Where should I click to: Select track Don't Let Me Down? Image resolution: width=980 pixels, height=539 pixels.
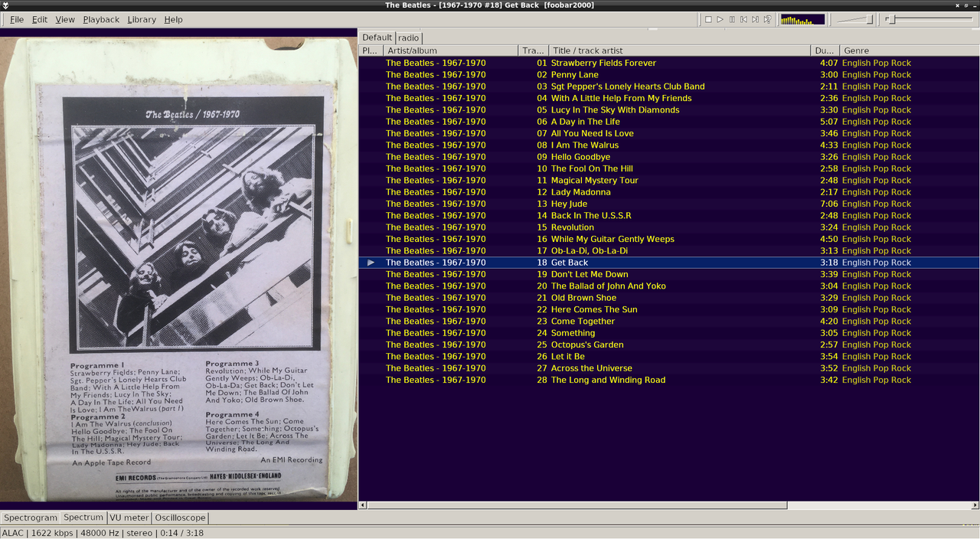pyautogui.click(x=669, y=274)
